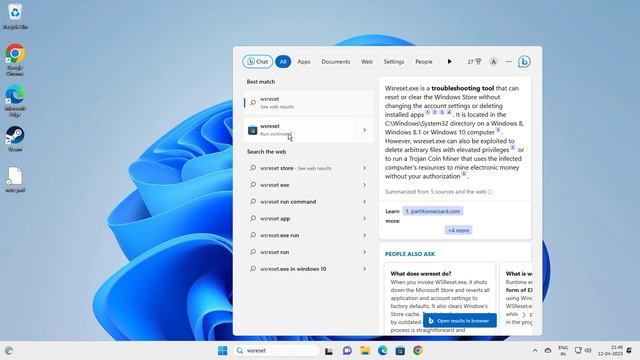Click the wsreset taskbar search box
This screenshot has height=360, width=640.
coord(276,350)
